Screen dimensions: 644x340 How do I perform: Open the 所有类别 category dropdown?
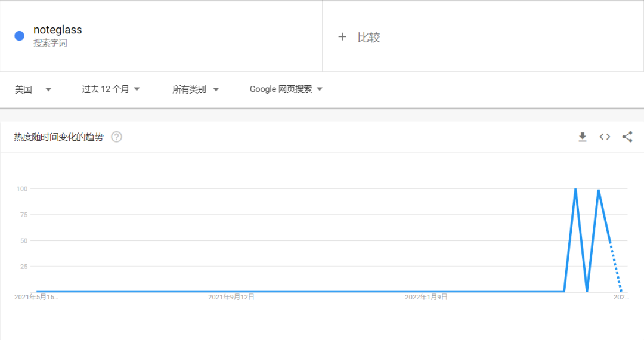pos(196,89)
